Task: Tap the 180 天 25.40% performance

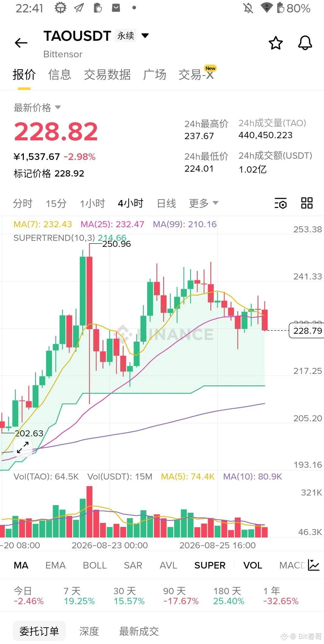Action: coord(229,596)
